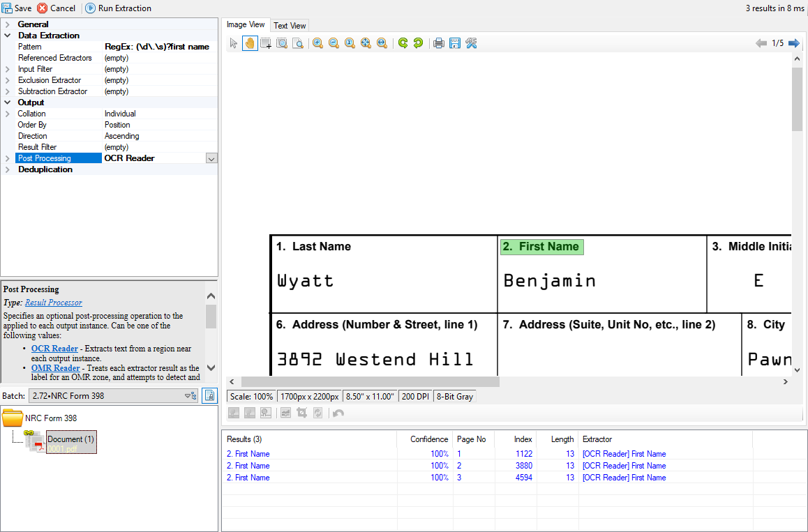Select the page 2 First Name result

tap(248, 466)
